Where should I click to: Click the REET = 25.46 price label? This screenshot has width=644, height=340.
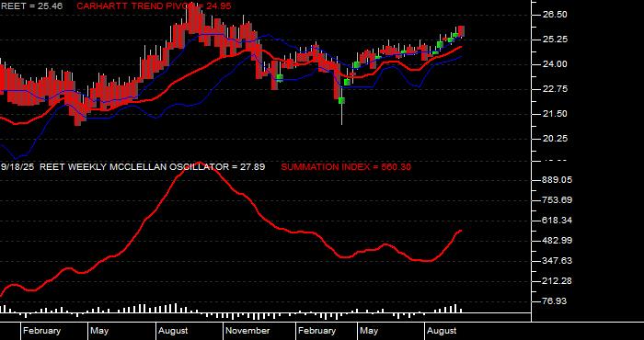tap(31, 6)
